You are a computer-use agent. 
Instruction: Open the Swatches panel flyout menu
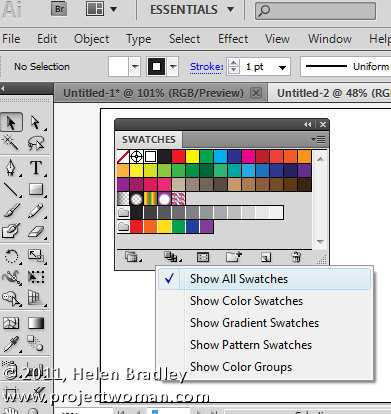point(318,139)
